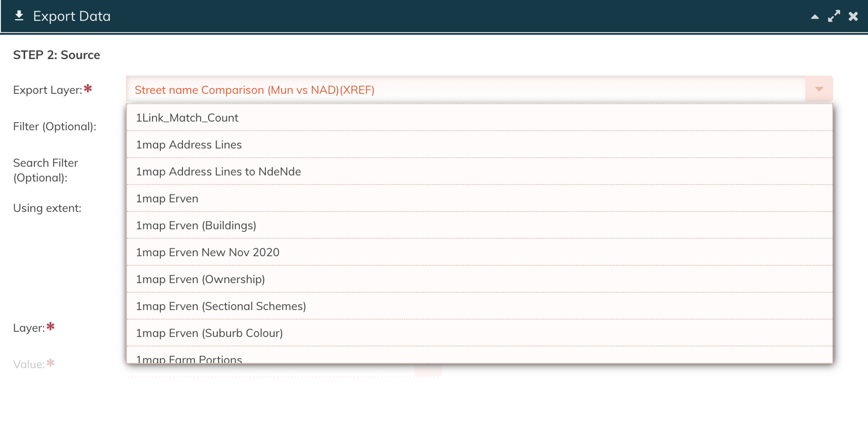This screenshot has width=868, height=442.
Task: Click the Export Layer label
Action: point(47,90)
